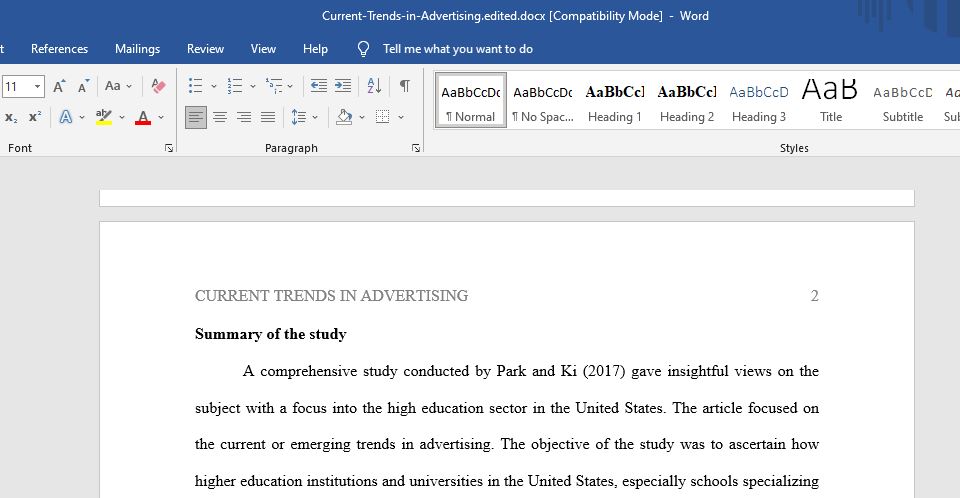Increase font size with Grow Font icon
The image size is (960, 498).
tap(59, 86)
